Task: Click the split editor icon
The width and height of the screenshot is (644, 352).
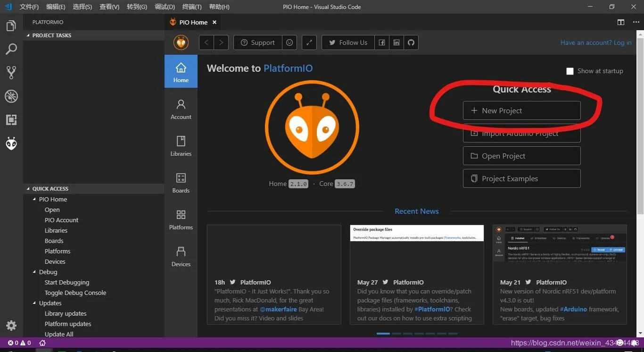Action: pyautogui.click(x=621, y=22)
